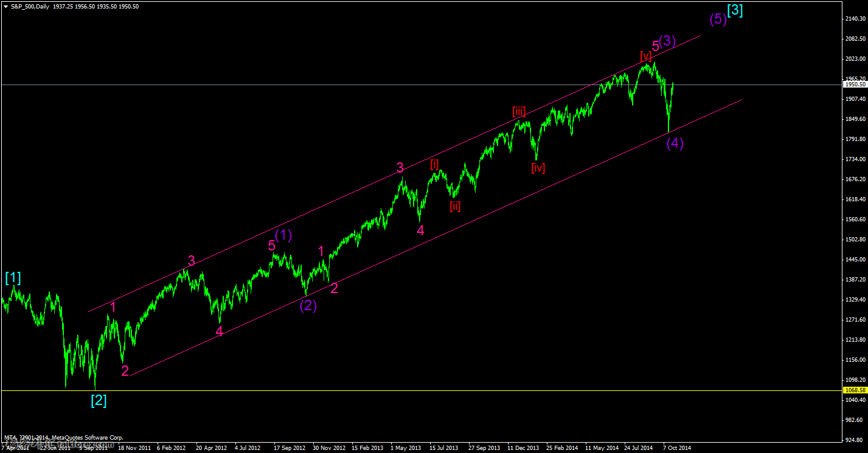Click the 2082.50 price scale label

[x=854, y=39]
